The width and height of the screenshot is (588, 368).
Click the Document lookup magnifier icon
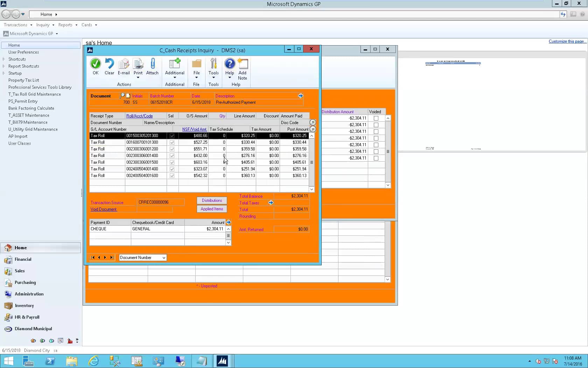(x=122, y=96)
